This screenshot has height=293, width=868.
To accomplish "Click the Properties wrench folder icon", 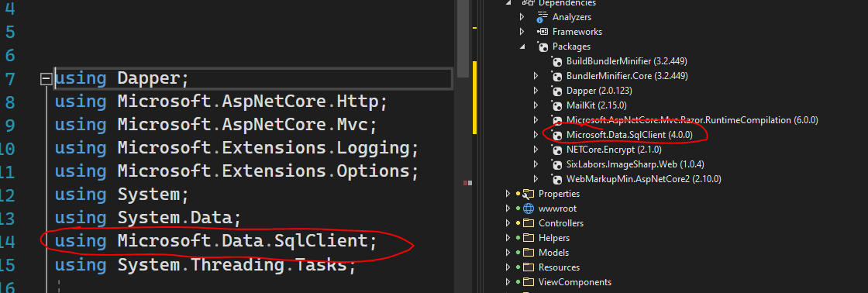I will [529, 194].
